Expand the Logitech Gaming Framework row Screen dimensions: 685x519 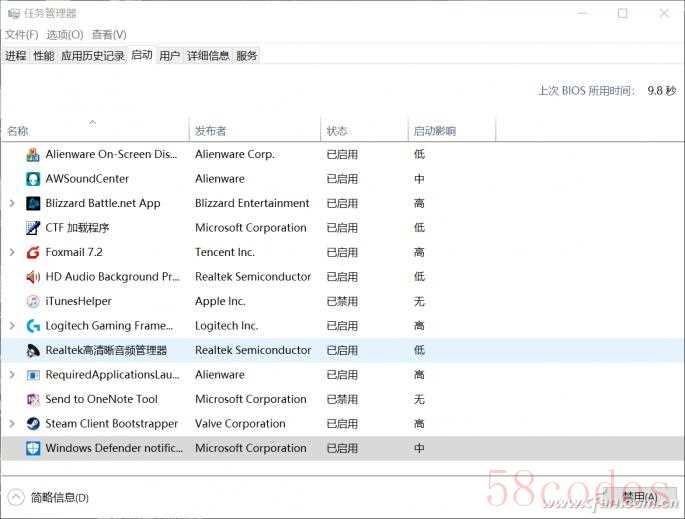click(x=12, y=326)
